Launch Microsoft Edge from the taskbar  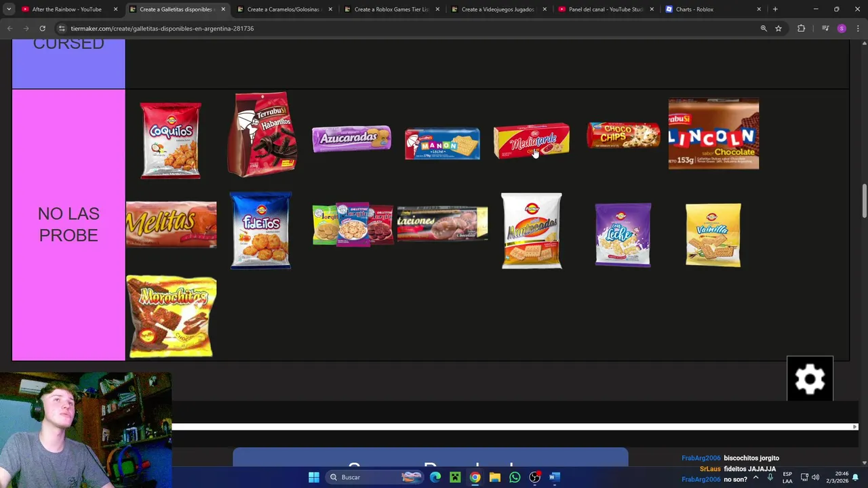(435, 477)
